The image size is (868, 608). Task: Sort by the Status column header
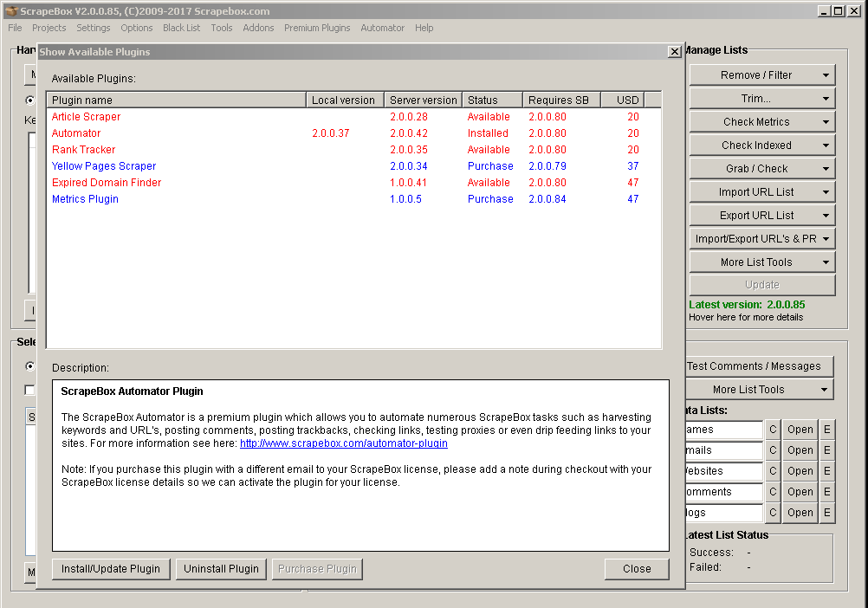492,100
